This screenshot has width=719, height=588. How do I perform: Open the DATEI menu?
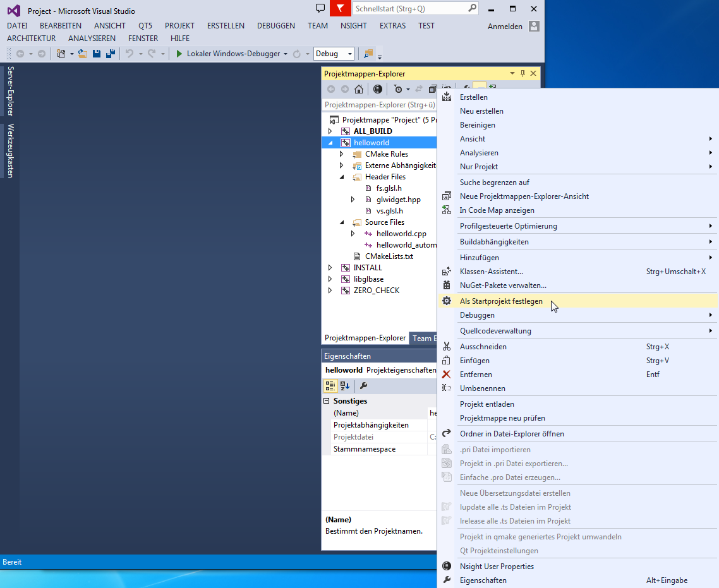tap(17, 26)
